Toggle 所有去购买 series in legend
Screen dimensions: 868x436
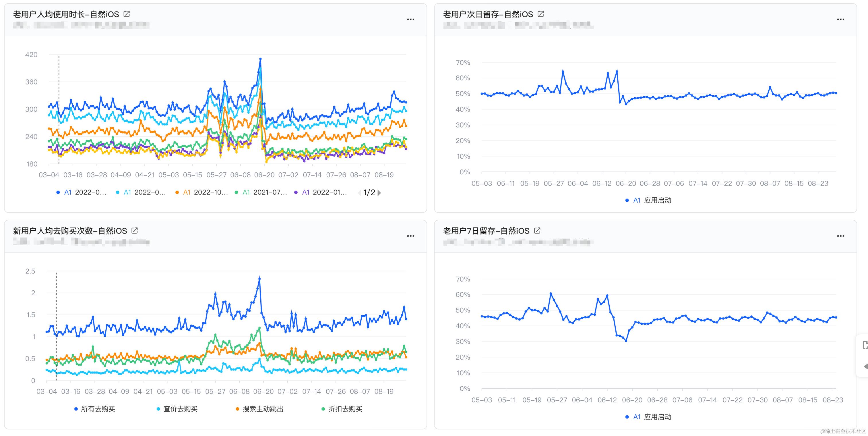tap(95, 409)
